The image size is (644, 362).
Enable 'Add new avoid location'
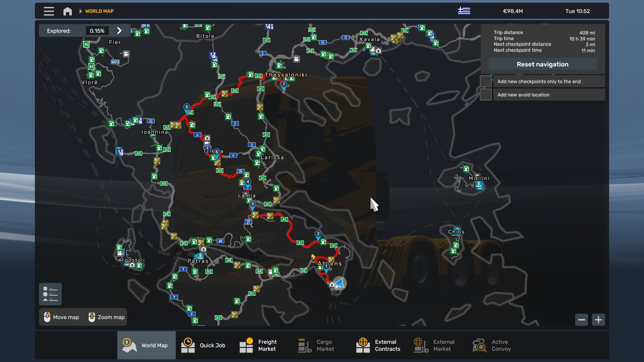point(486,94)
